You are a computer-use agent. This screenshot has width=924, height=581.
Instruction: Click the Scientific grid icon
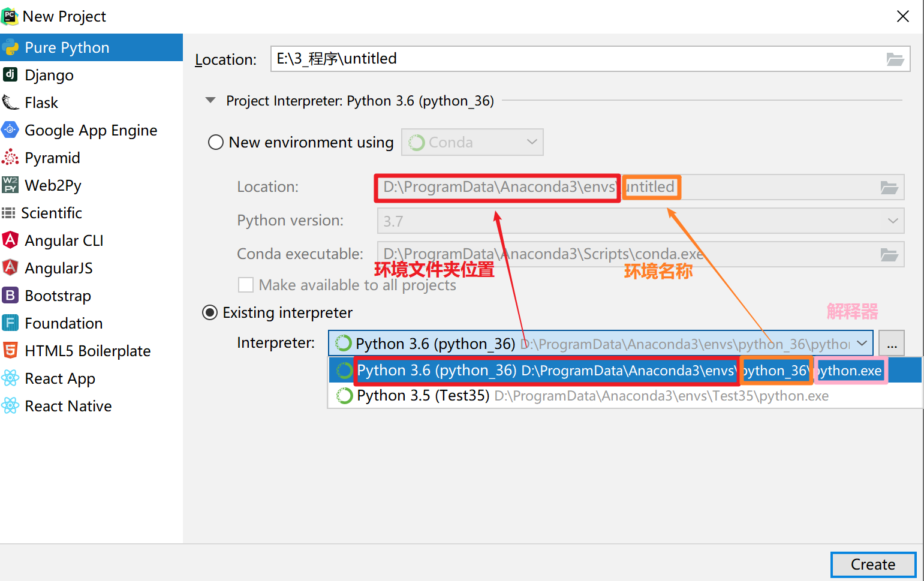coord(8,213)
